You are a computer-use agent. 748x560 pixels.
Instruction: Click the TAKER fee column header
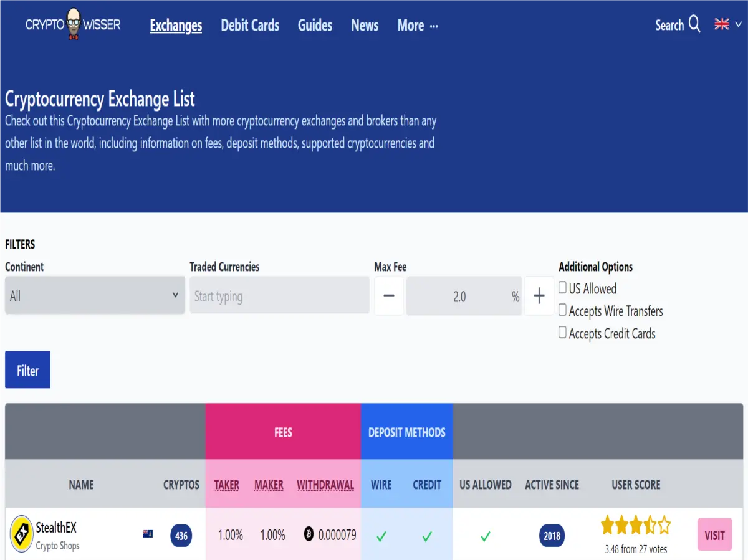(227, 485)
